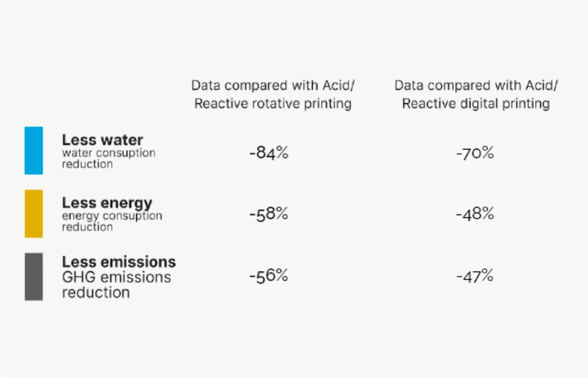Pick the -58% energy reduction value
The image size is (588, 377).
click(x=269, y=214)
